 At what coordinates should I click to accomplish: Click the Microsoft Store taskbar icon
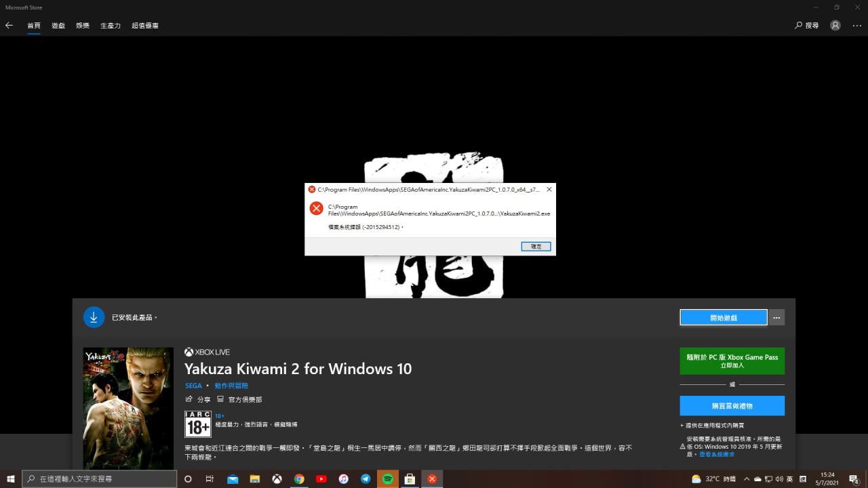tap(410, 479)
